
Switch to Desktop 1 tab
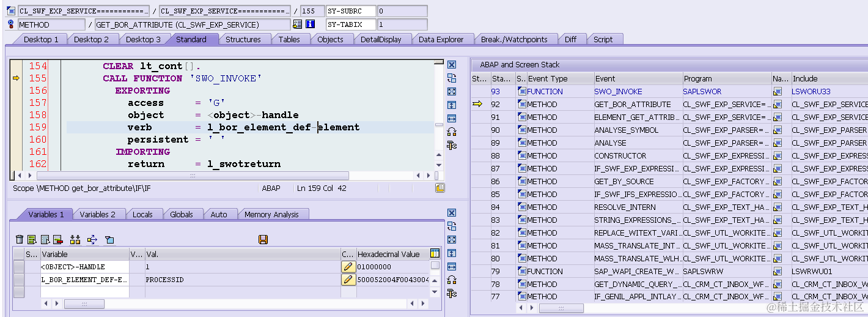click(x=41, y=39)
